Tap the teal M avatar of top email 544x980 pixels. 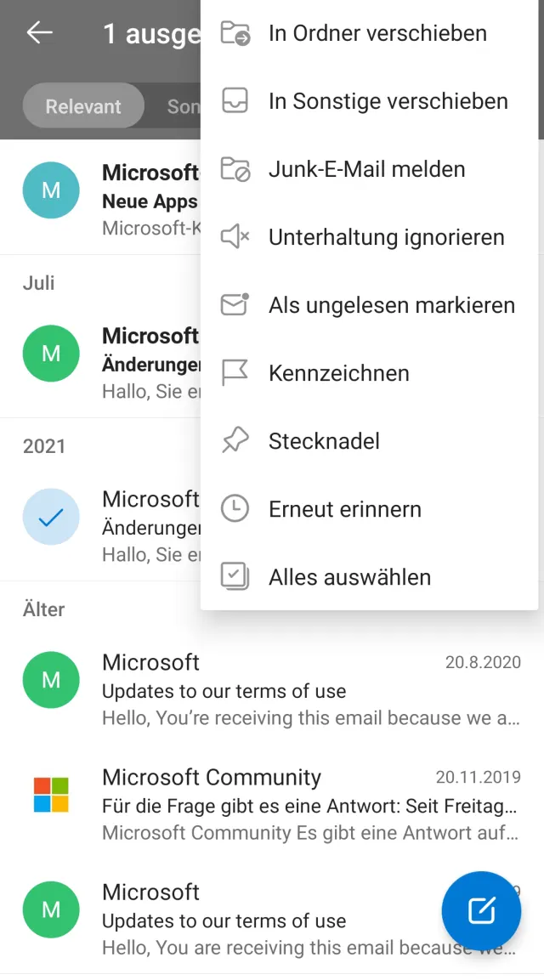coord(51,190)
